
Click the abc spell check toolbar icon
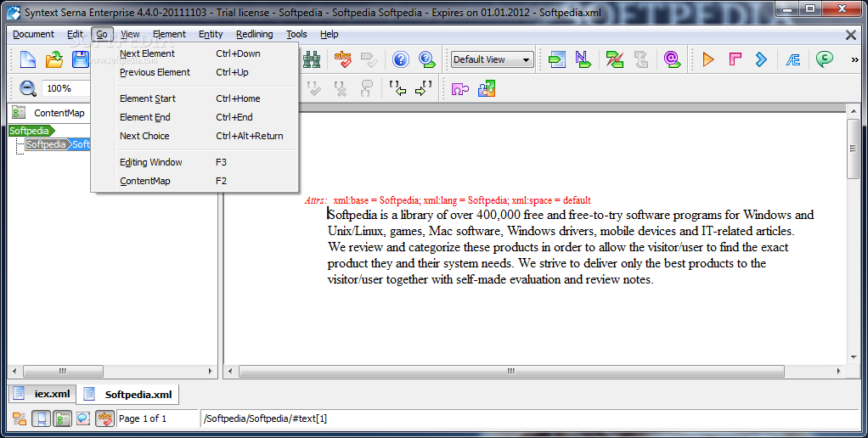343,59
